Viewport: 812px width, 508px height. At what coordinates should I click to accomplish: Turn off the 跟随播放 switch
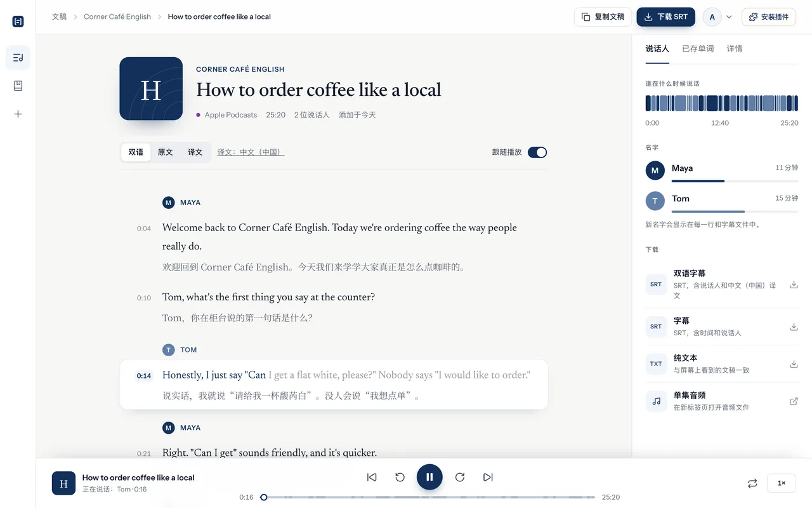[x=537, y=152]
